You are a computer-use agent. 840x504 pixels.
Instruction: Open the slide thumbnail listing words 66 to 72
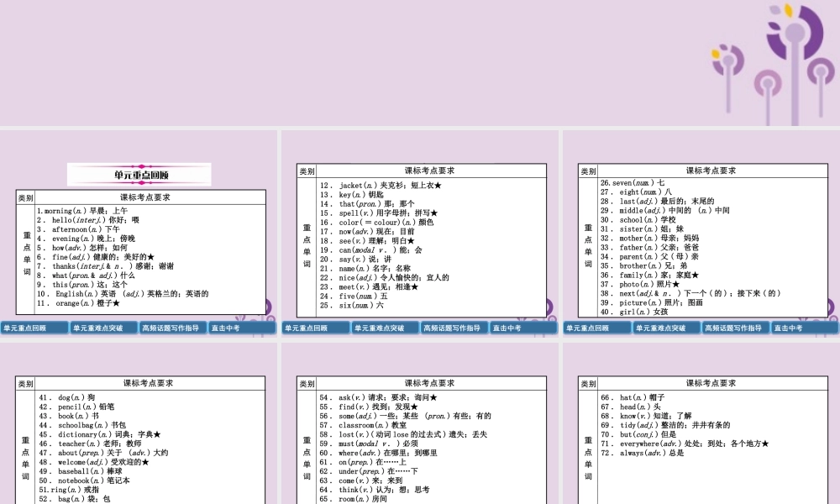[701, 423]
